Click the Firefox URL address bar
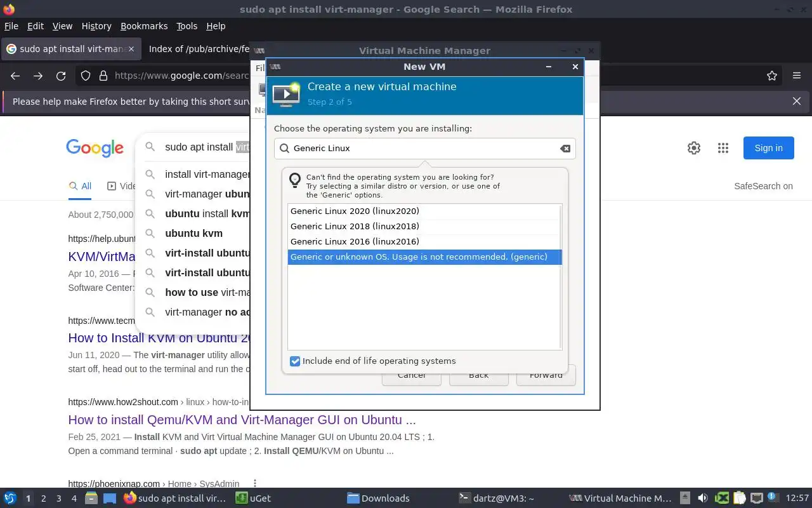812x508 pixels. point(181,76)
